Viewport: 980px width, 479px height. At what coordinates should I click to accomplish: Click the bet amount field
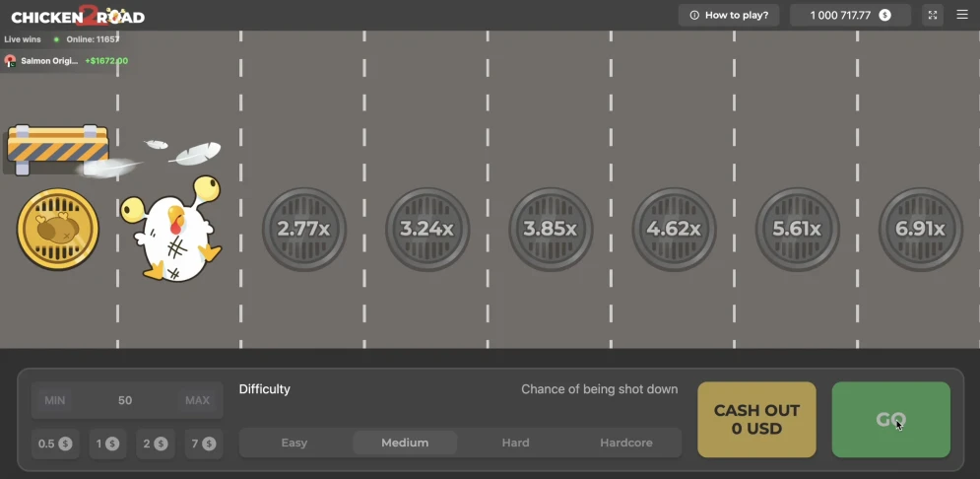(x=125, y=400)
